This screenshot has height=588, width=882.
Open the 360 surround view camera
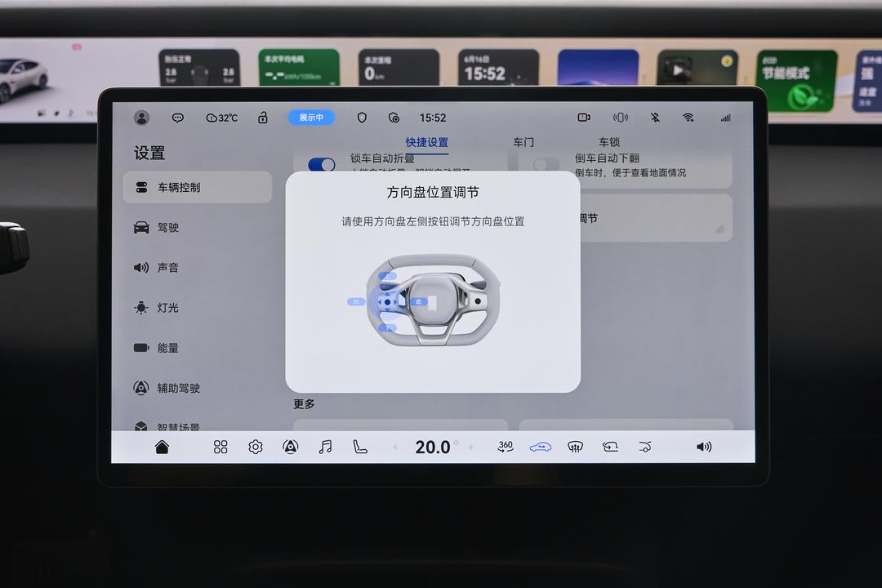point(506,447)
